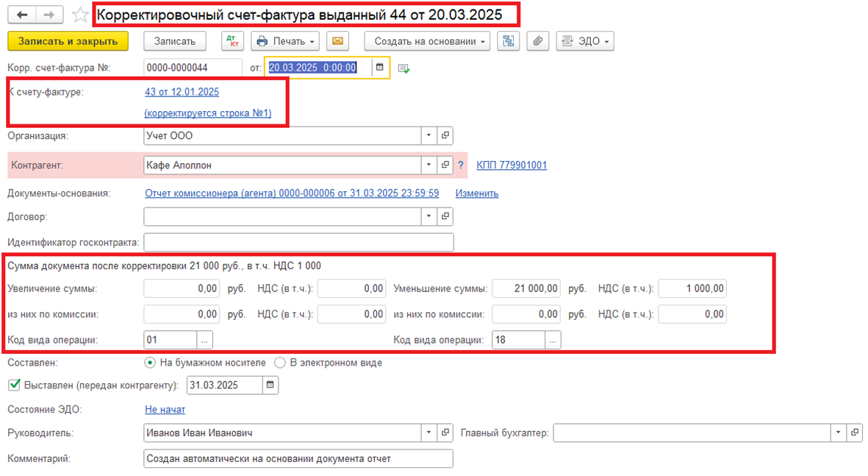
Task: Select the В электронном виде radio option
Action: pos(279,363)
